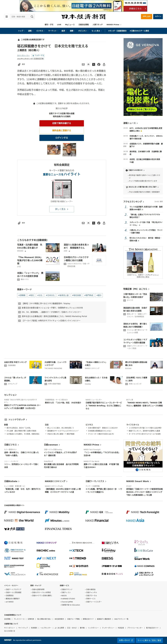167x644 pixels.
Task: Click the Minutes by NIKKEI logo
Action: (57, 521)
